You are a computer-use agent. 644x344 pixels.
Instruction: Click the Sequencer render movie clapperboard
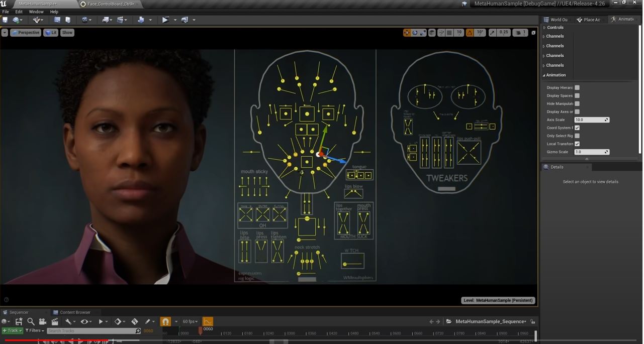(55, 321)
